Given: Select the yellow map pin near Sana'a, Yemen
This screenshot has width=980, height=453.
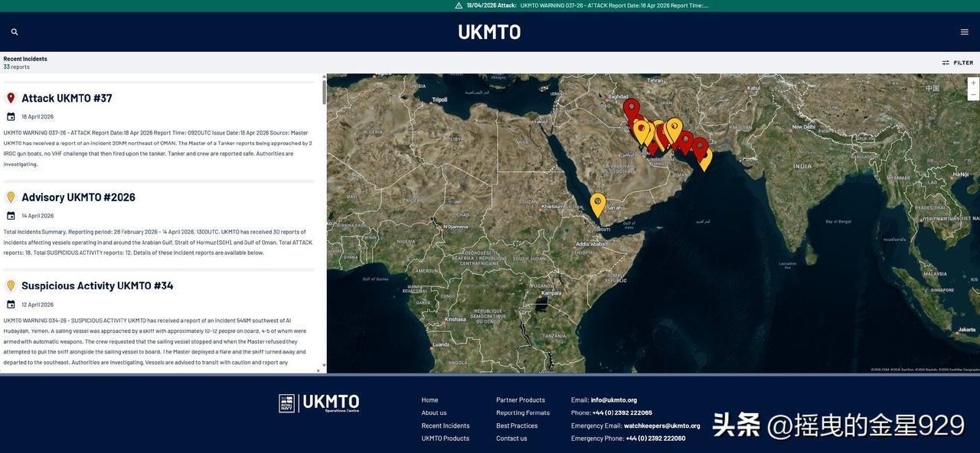Looking at the screenshot, I should pos(598,204).
